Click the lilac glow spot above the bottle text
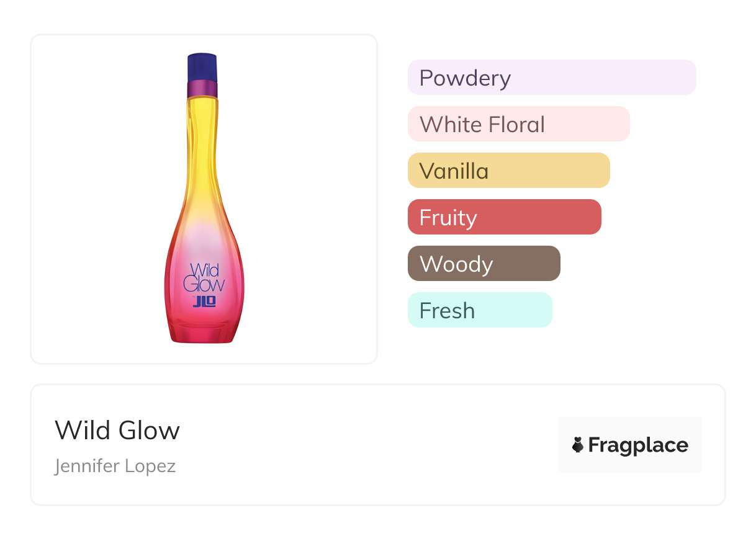 click(203, 240)
